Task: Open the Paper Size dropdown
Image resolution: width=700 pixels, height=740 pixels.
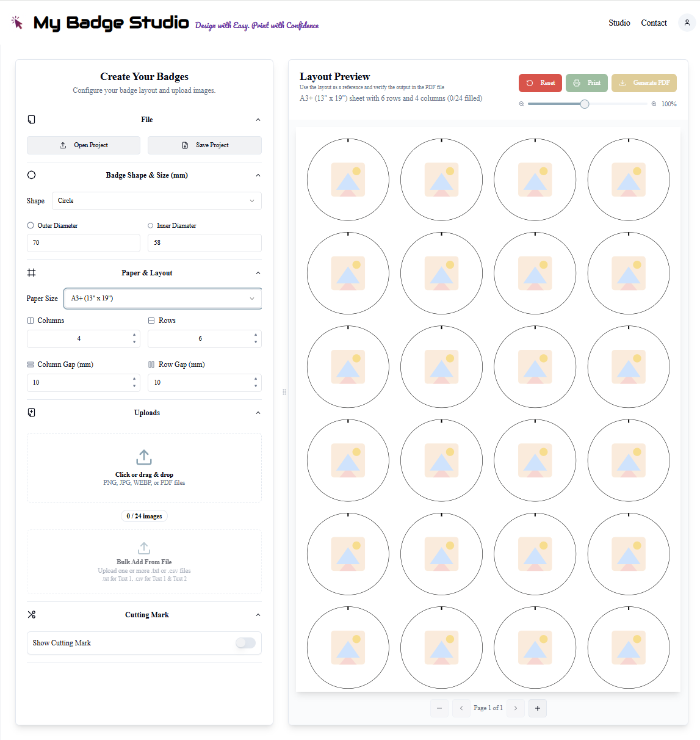Action: tap(163, 299)
